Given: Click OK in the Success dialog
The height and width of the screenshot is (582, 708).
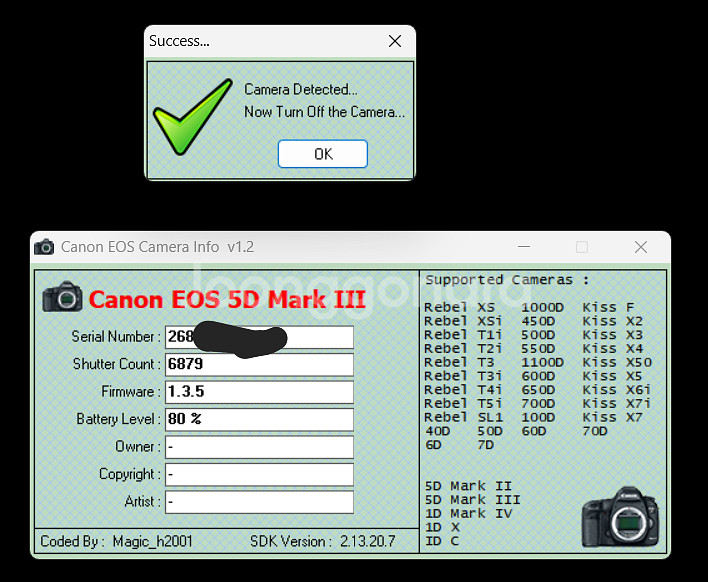Looking at the screenshot, I should pyautogui.click(x=322, y=154).
